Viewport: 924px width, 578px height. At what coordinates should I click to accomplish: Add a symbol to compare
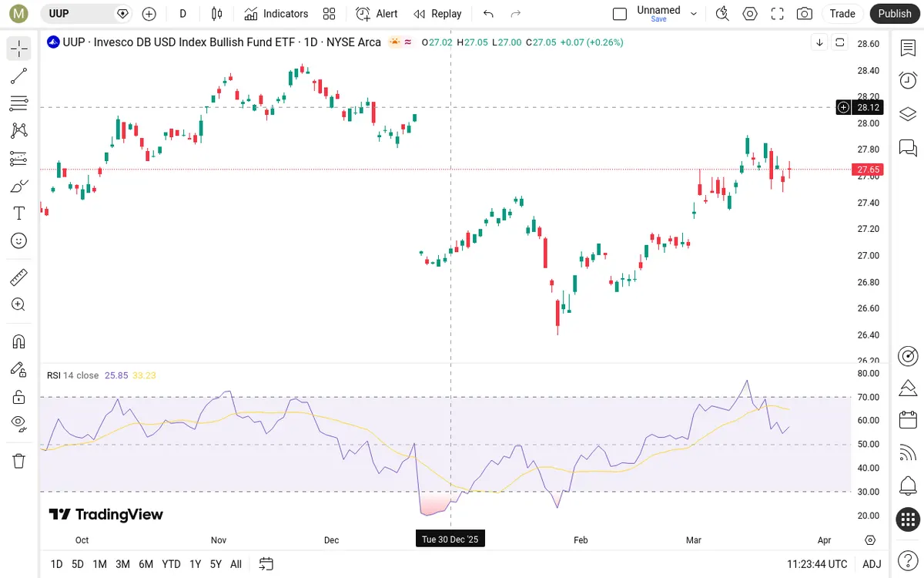click(149, 13)
